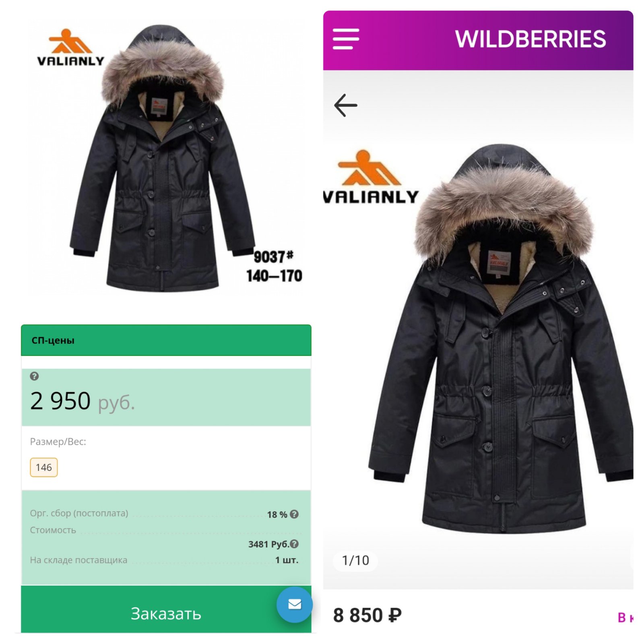This screenshot has width=644, height=644.
Task: Click the 1/10 photo counter
Action: coord(355,560)
